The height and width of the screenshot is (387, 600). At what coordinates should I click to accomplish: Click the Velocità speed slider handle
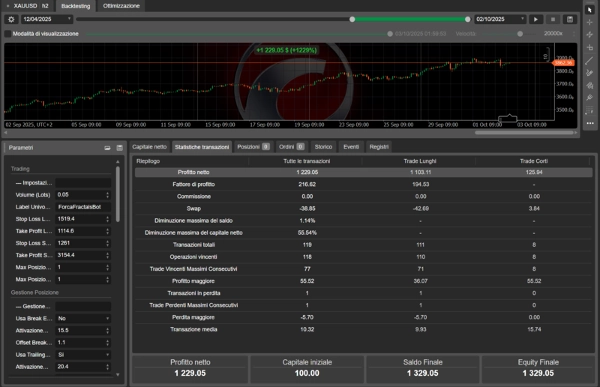(x=520, y=34)
